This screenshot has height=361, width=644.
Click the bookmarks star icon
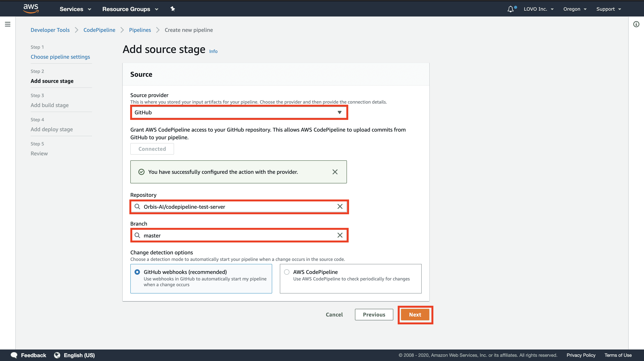click(x=172, y=9)
